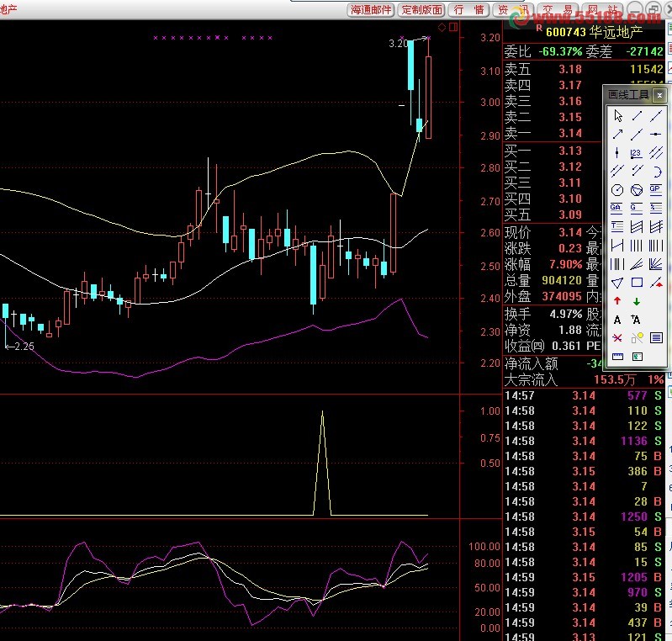Select the GA line tool
This screenshot has height=641, width=672.
tap(617, 209)
